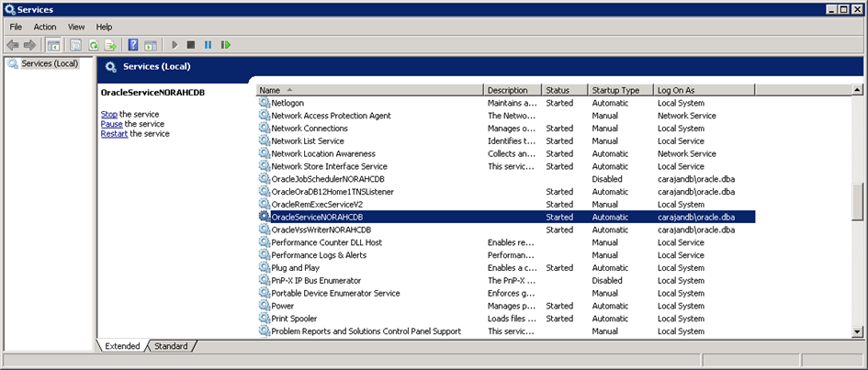Sort by the Startup Type column header

pos(621,90)
